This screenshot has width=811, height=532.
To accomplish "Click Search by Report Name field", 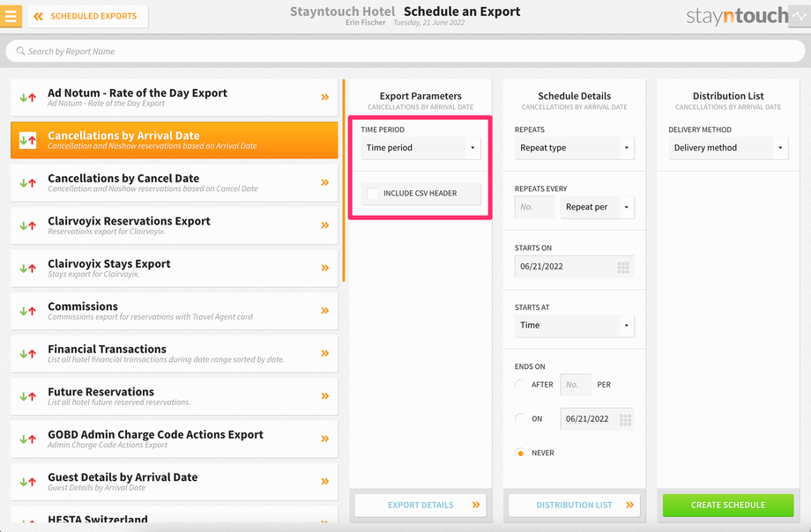I will click(x=405, y=51).
